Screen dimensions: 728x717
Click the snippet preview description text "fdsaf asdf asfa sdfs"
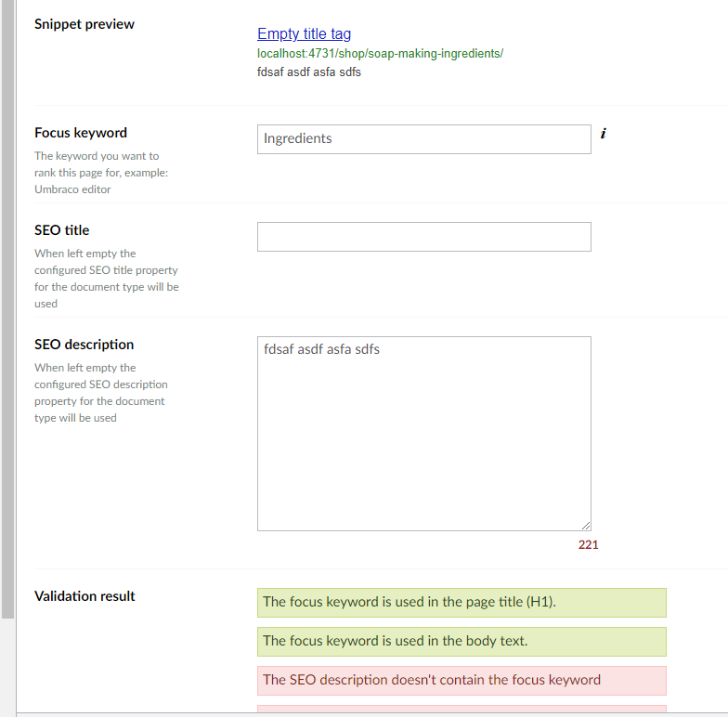coord(309,72)
